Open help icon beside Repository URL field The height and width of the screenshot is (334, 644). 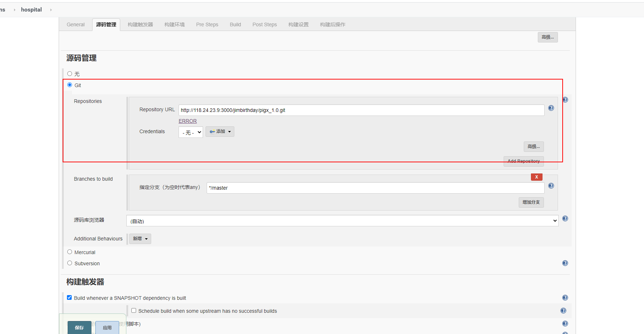click(551, 108)
